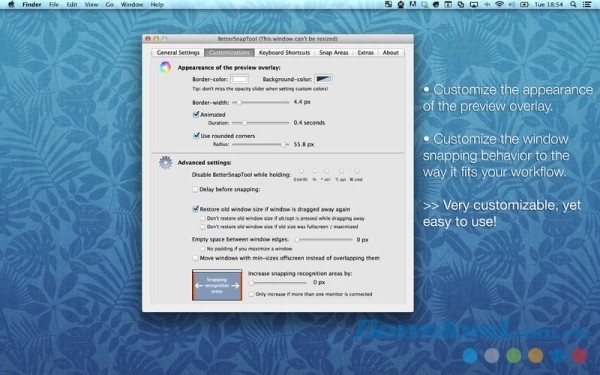
Task: Open the Background-color swatch
Action: point(323,79)
